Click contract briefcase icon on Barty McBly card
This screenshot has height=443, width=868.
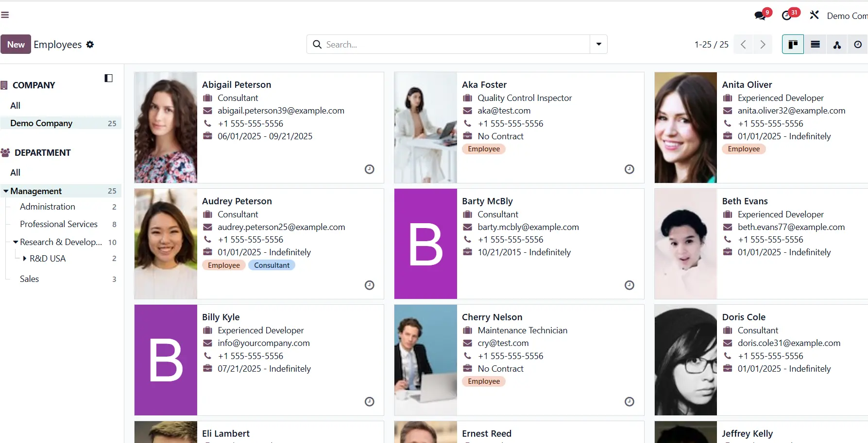click(467, 252)
